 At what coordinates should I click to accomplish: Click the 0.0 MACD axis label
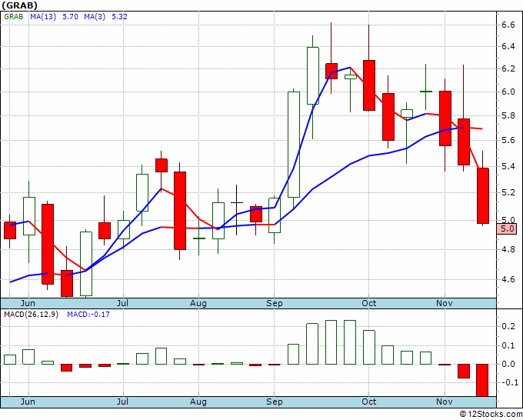508,364
